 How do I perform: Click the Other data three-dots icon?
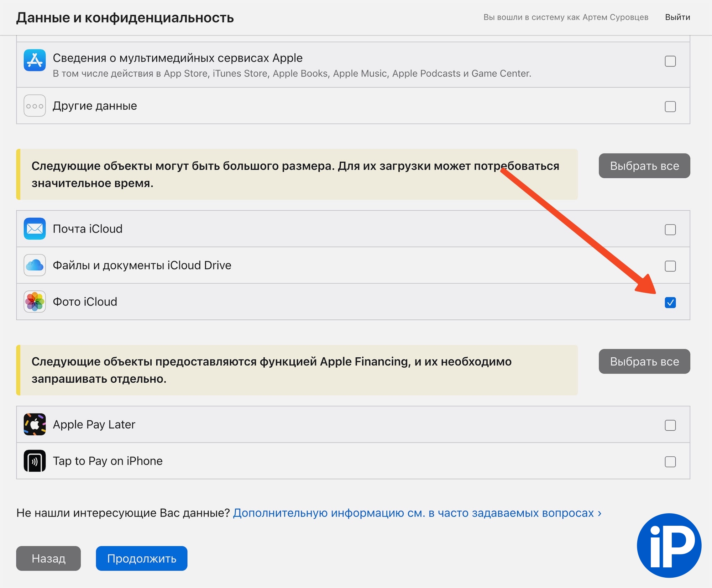click(35, 106)
